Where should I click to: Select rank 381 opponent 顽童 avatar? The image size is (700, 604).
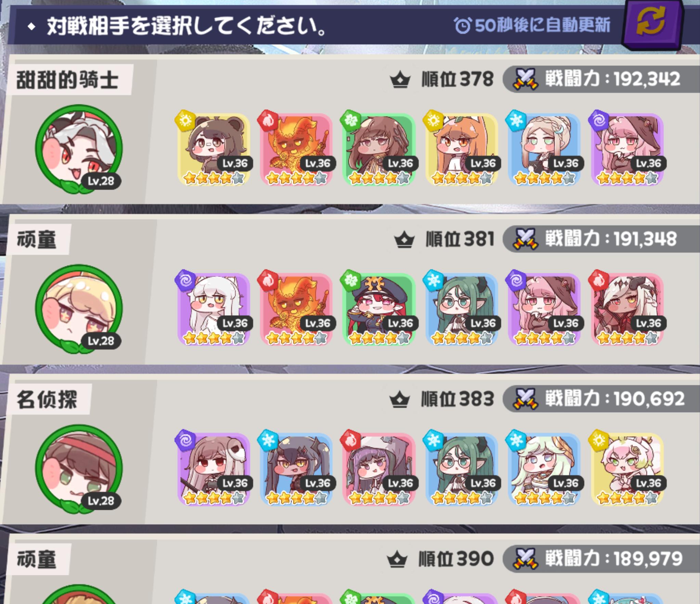coord(79,309)
